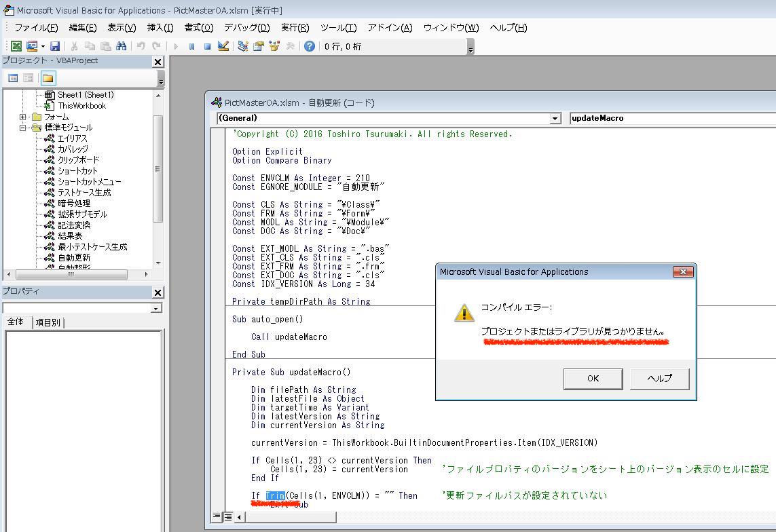Close the プロジェクト VBAProject panel
The height and width of the screenshot is (532, 776).
click(158, 62)
